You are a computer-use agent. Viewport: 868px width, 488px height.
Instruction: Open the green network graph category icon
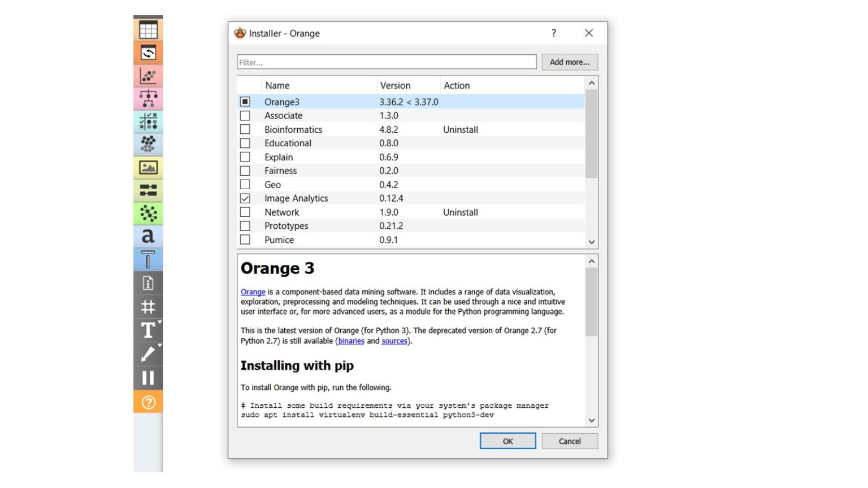[x=148, y=213]
